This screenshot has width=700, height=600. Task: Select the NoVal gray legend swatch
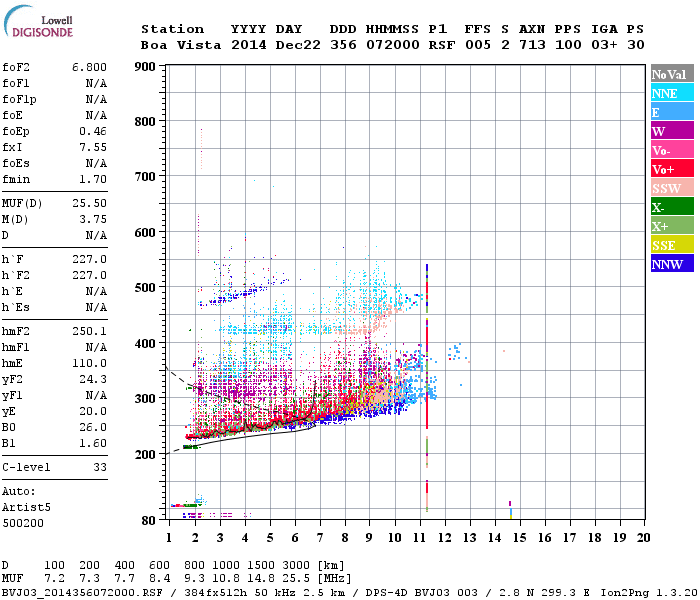(672, 74)
